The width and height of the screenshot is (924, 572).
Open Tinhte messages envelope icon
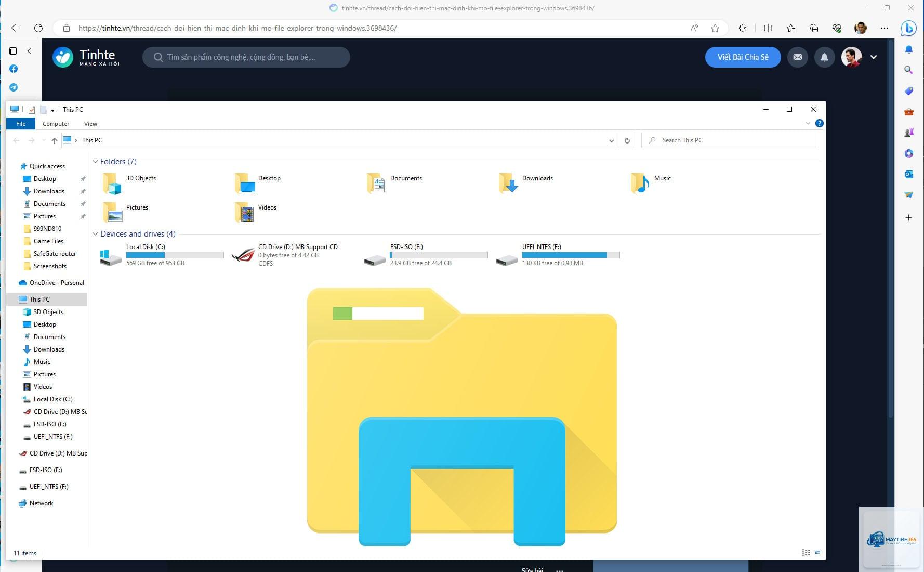coord(798,57)
